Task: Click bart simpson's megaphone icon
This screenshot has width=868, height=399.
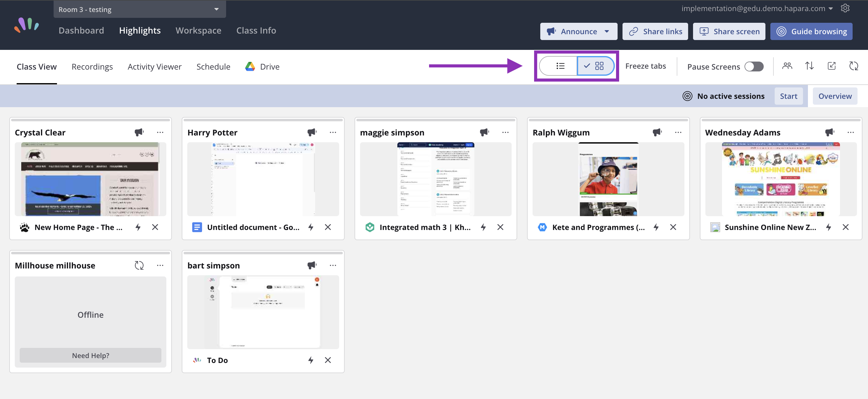Action: point(312,265)
